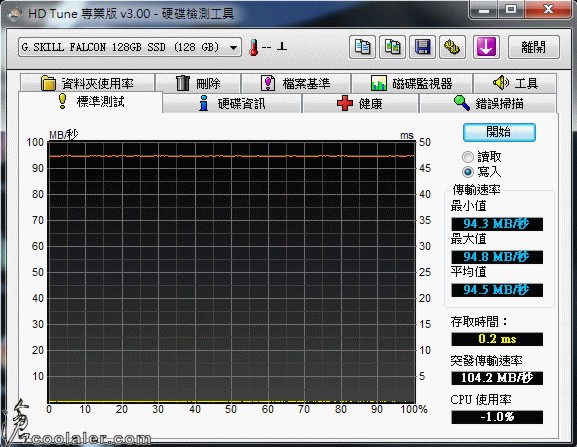Viewport: 577px width, 447px height.
Task: Switch to the 健康 tab
Action: (x=360, y=103)
